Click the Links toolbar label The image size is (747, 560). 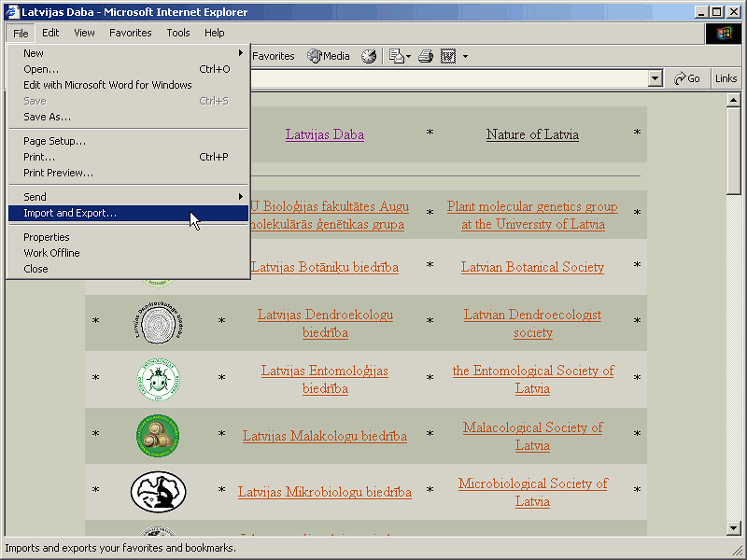click(x=726, y=78)
